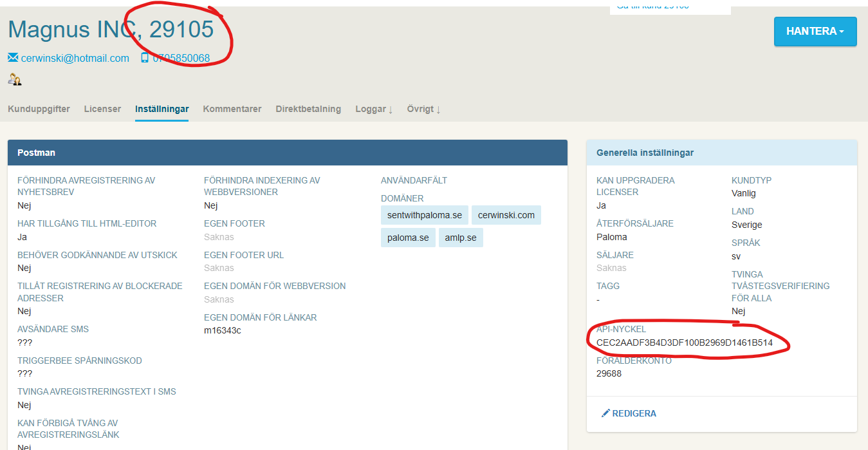Click the phone number link 0705850068
This screenshot has width=868, height=450.
click(x=181, y=58)
